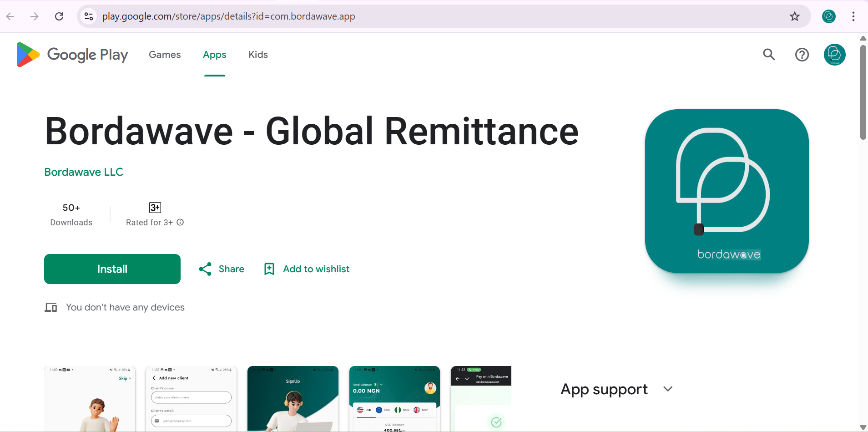This screenshot has width=868, height=432.
Task: Click the bookmark icon for wishlist
Action: coord(269,269)
